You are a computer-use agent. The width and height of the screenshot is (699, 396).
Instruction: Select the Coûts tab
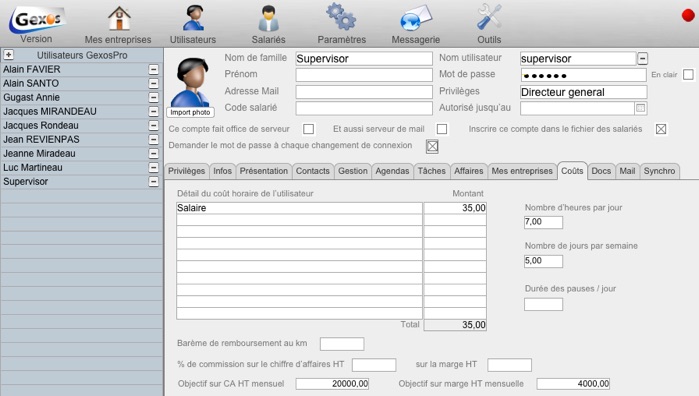point(572,171)
